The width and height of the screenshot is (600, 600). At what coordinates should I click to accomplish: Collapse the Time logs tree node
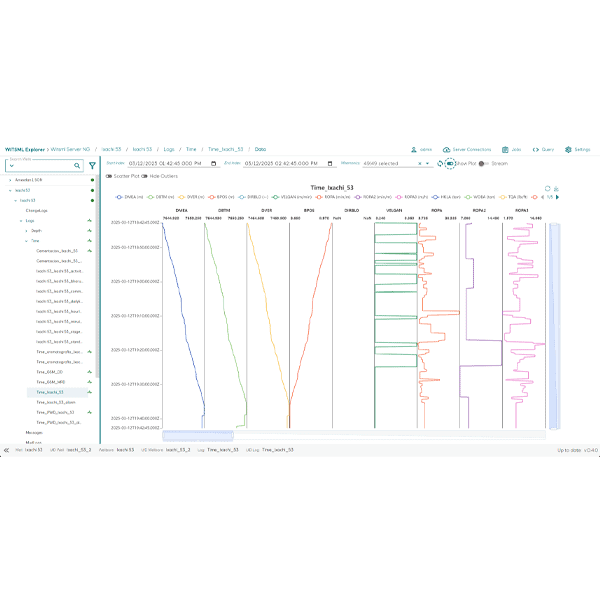(27, 241)
